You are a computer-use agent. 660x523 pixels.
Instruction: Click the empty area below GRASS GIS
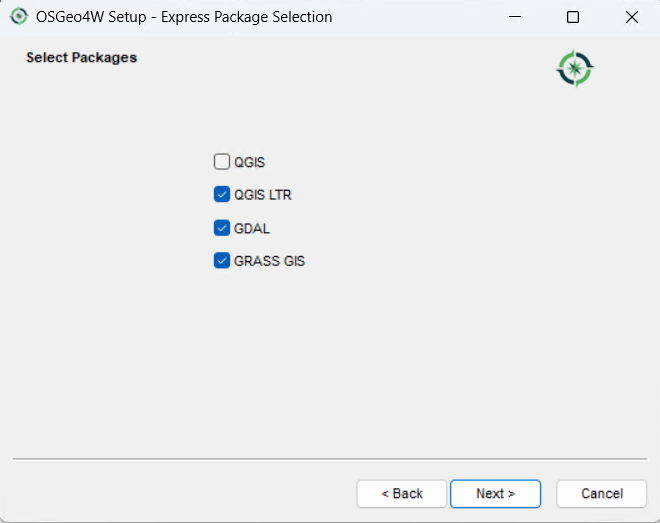(x=330, y=360)
